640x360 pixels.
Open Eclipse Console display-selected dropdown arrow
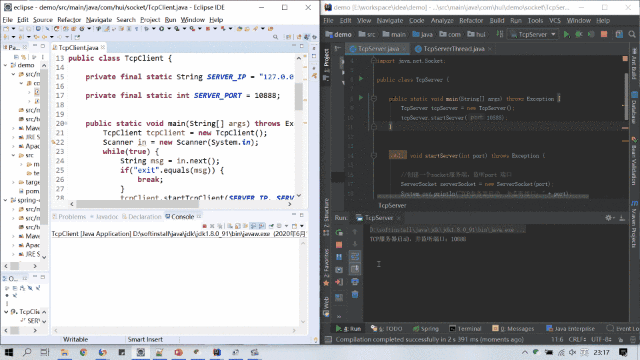[286, 226]
